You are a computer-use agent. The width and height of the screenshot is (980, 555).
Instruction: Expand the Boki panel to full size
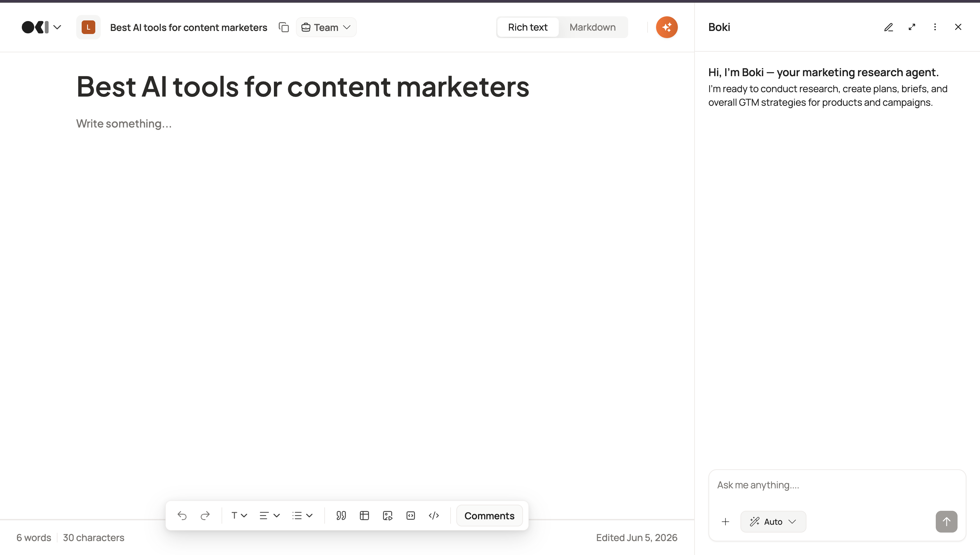click(x=912, y=27)
